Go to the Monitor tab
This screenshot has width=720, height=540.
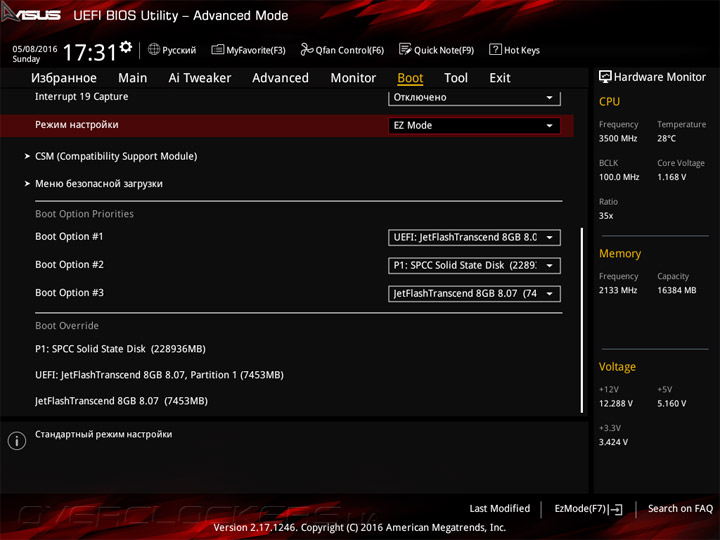[x=353, y=78]
